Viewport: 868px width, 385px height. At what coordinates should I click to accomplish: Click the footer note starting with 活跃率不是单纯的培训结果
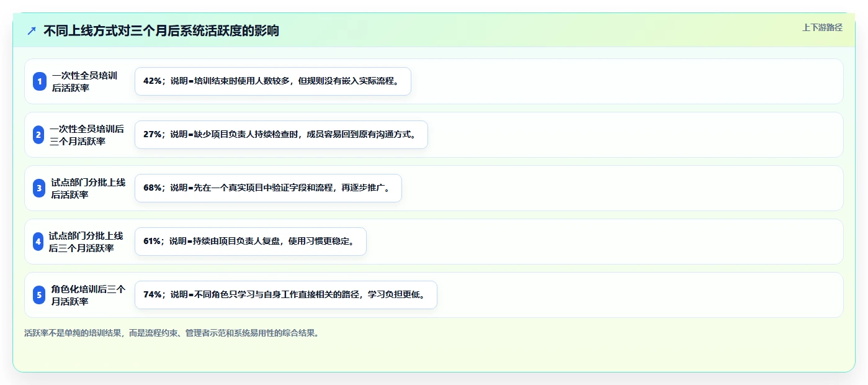(172, 333)
